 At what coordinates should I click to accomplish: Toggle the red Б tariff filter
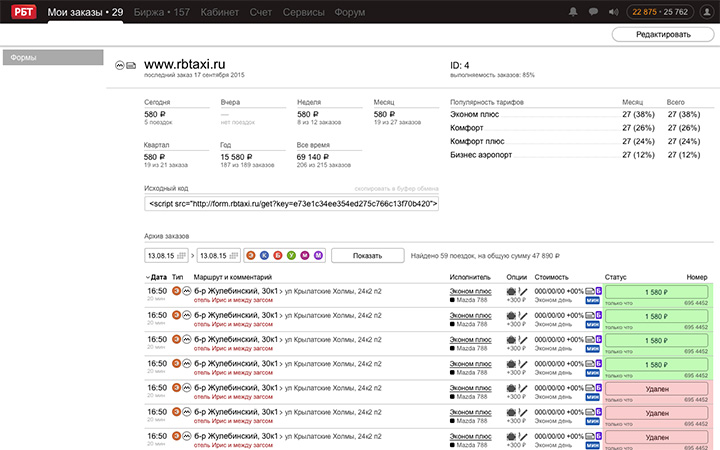click(278, 255)
